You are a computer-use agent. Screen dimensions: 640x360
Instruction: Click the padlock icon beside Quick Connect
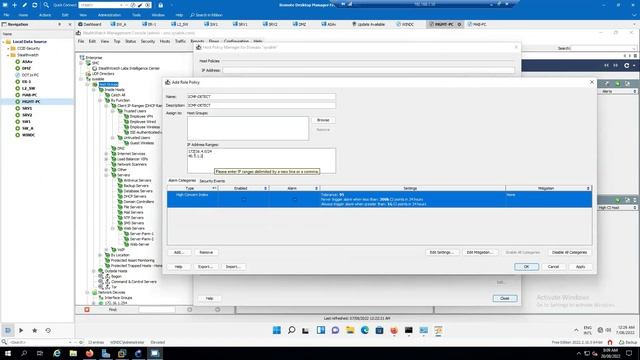160,5
